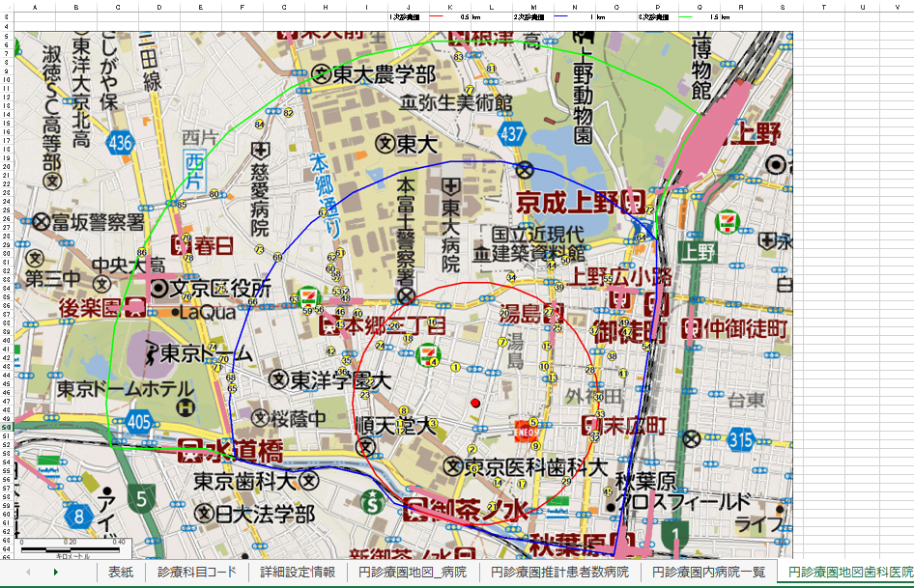Select column B via its header
914x588 pixels.
76,7
